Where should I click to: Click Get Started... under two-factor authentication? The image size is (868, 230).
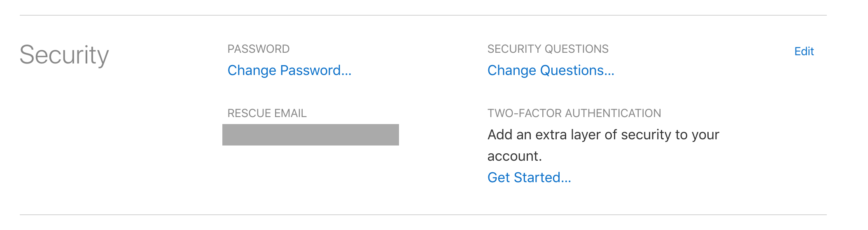[529, 178]
